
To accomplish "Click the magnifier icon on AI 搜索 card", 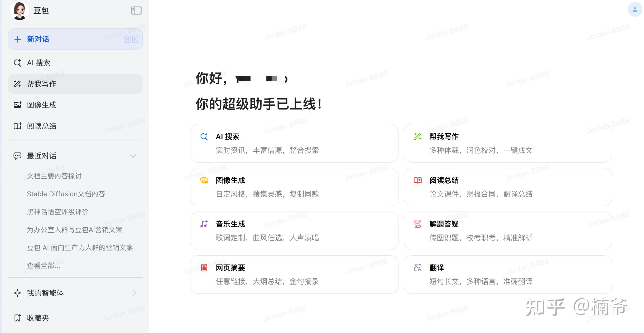I will point(204,137).
